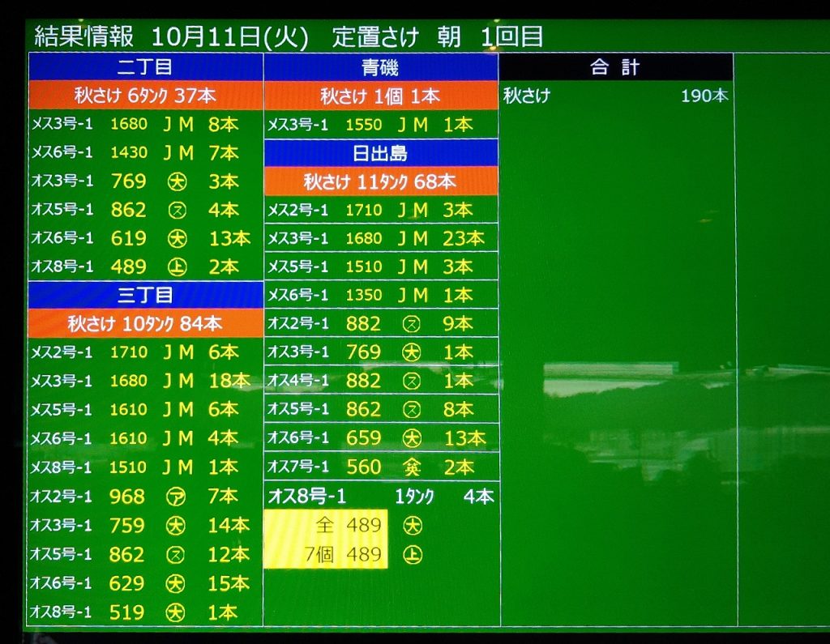830x644 pixels.
Task: Click the 秋さけ 10タンク 84本 summary bar
Action: tap(145, 324)
